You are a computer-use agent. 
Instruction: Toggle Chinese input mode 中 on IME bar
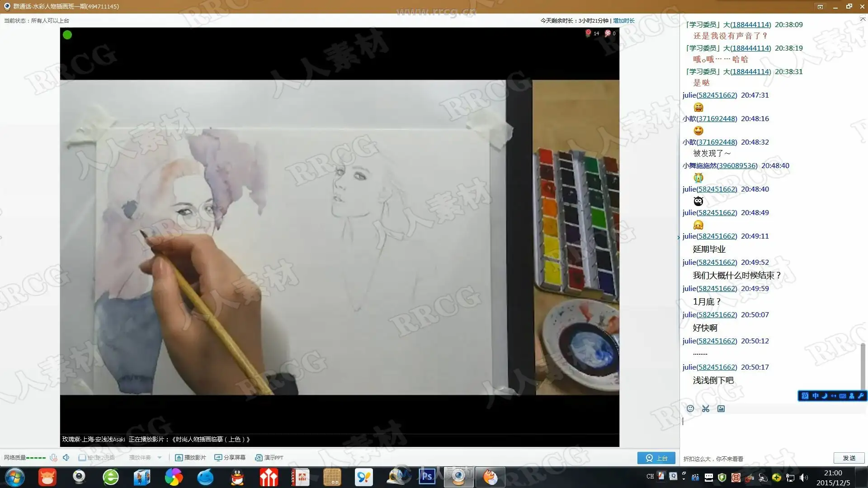point(815,396)
